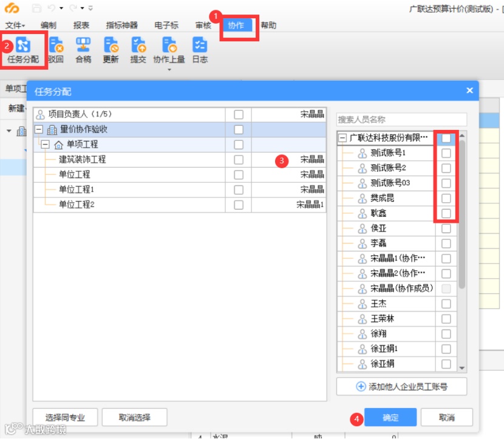This screenshot has width=504, height=439.
Task: Click the 选择同专业 button
Action: 65,417
